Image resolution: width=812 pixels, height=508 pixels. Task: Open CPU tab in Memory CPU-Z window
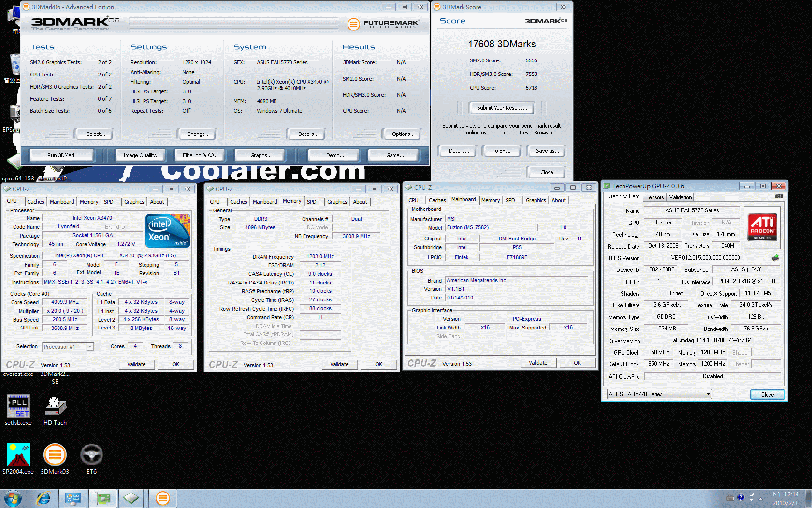click(215, 202)
